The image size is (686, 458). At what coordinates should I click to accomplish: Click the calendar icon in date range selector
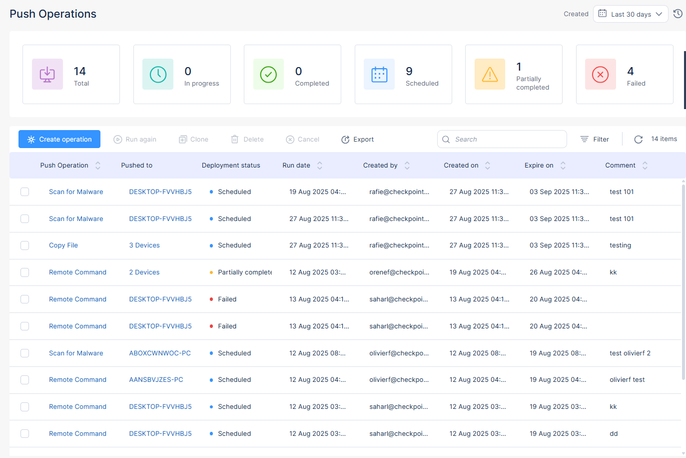click(602, 14)
